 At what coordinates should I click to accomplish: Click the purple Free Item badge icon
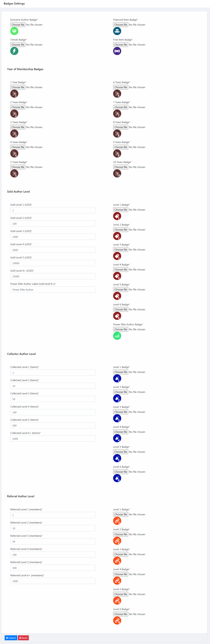(x=117, y=51)
